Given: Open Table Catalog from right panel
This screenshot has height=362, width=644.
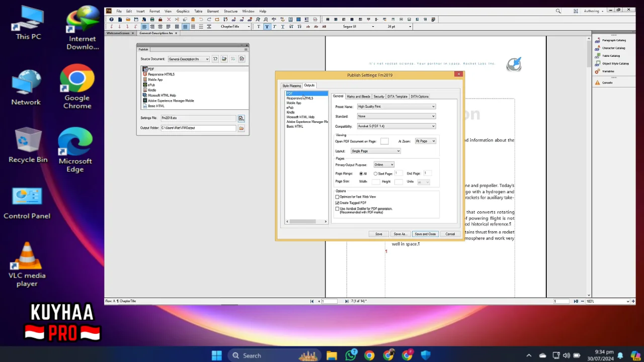Looking at the screenshot, I should pos(607,56).
